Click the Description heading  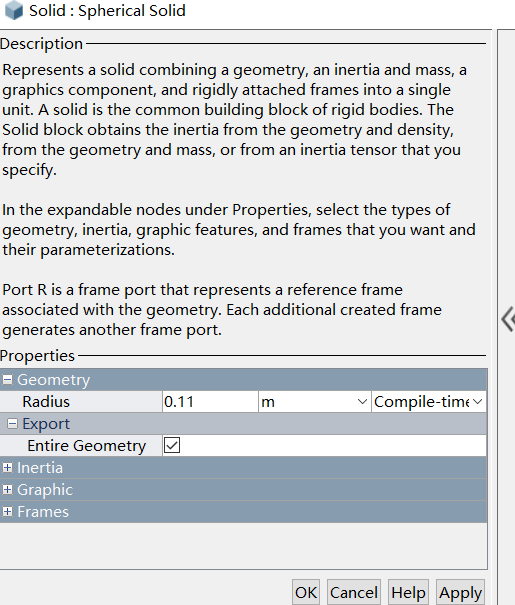[41, 44]
